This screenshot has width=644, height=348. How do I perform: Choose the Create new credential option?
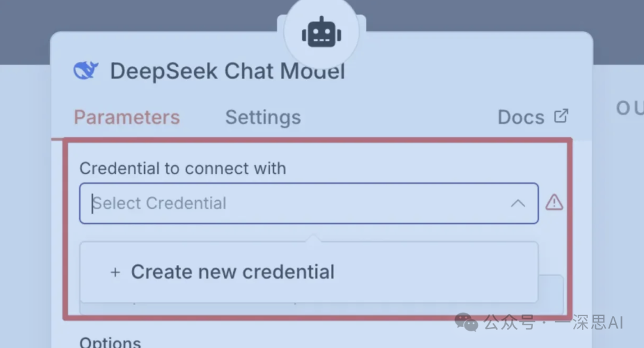click(x=233, y=272)
